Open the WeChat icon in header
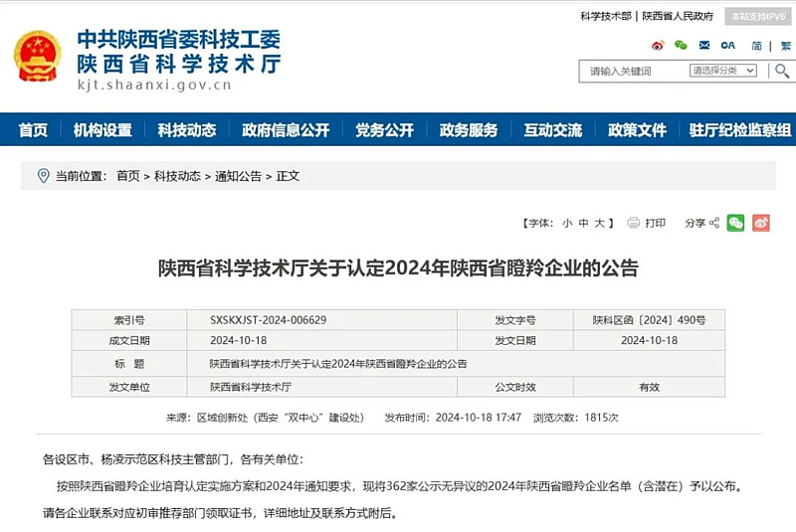The width and height of the screenshot is (796, 532). click(x=681, y=46)
